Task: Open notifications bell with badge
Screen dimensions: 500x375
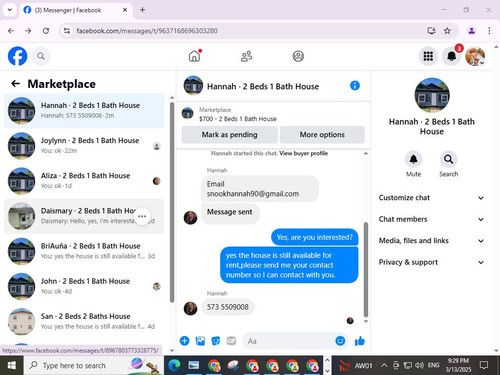Action: click(x=452, y=56)
